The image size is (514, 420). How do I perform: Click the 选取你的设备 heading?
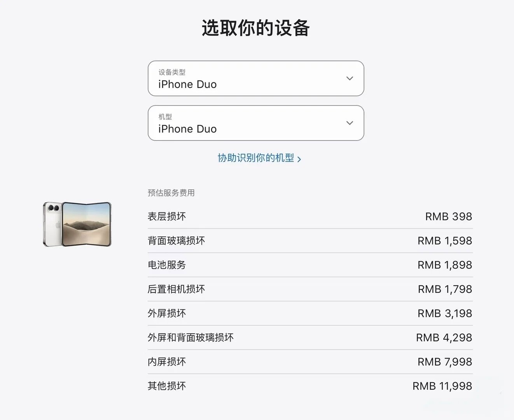[x=256, y=28]
